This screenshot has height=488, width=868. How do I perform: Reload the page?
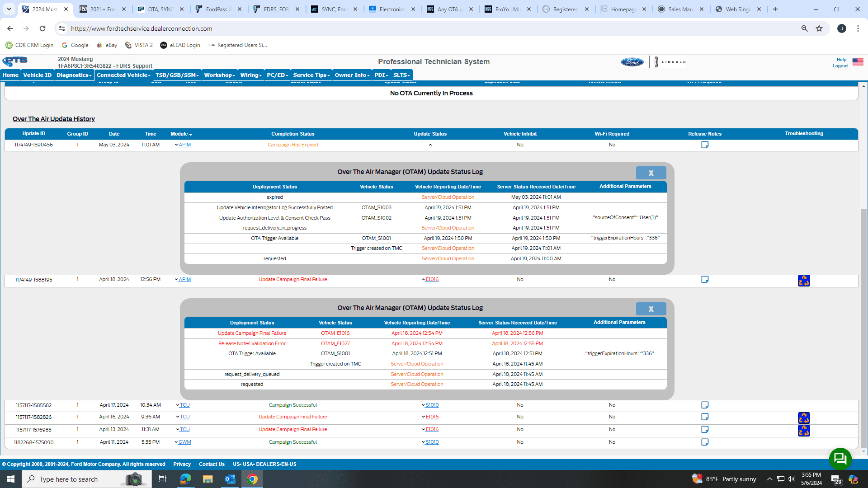tap(42, 28)
